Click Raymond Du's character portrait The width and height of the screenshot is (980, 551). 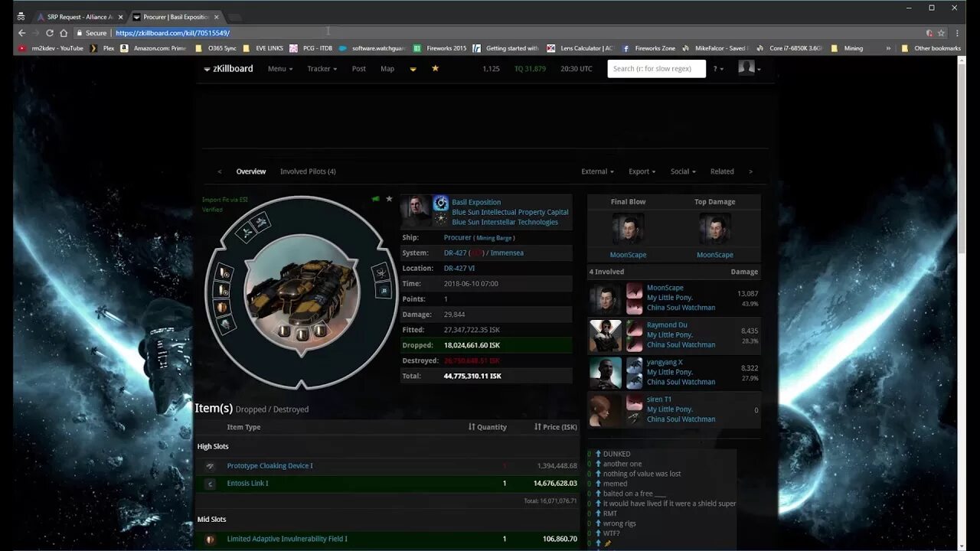pyautogui.click(x=605, y=335)
